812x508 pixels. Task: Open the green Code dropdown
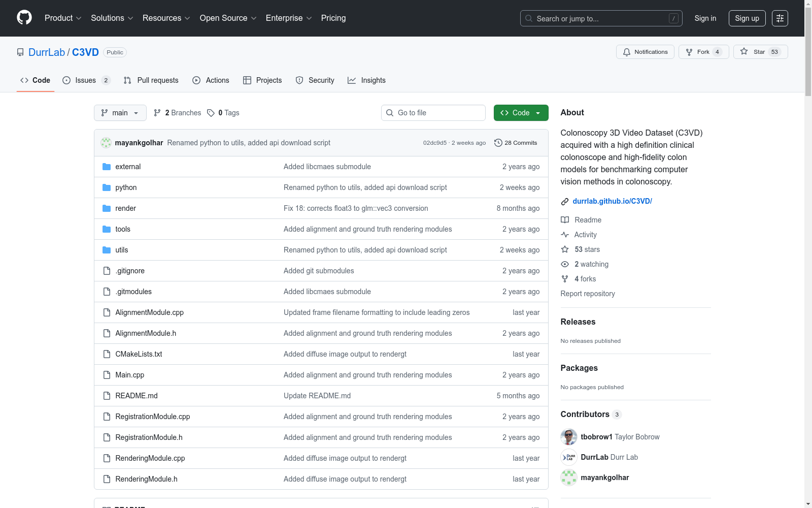[521, 113]
